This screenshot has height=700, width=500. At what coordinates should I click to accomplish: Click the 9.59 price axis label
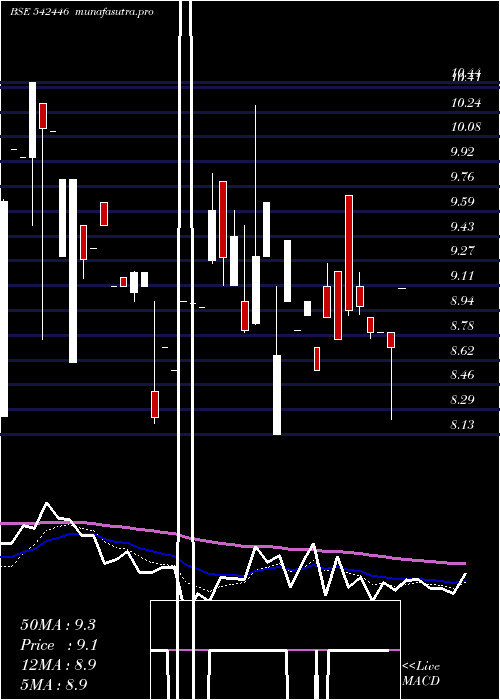pyautogui.click(x=462, y=202)
